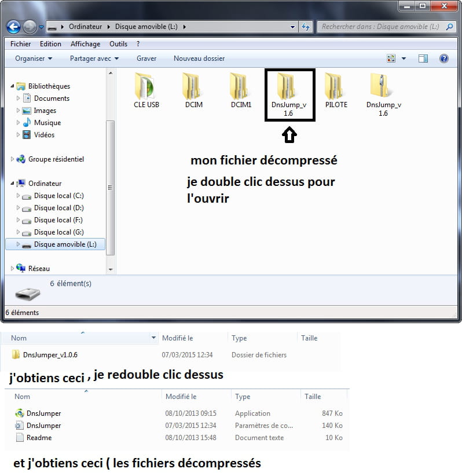Click the Help question mark icon
This screenshot has height=476, width=462.
pyautogui.click(x=444, y=58)
